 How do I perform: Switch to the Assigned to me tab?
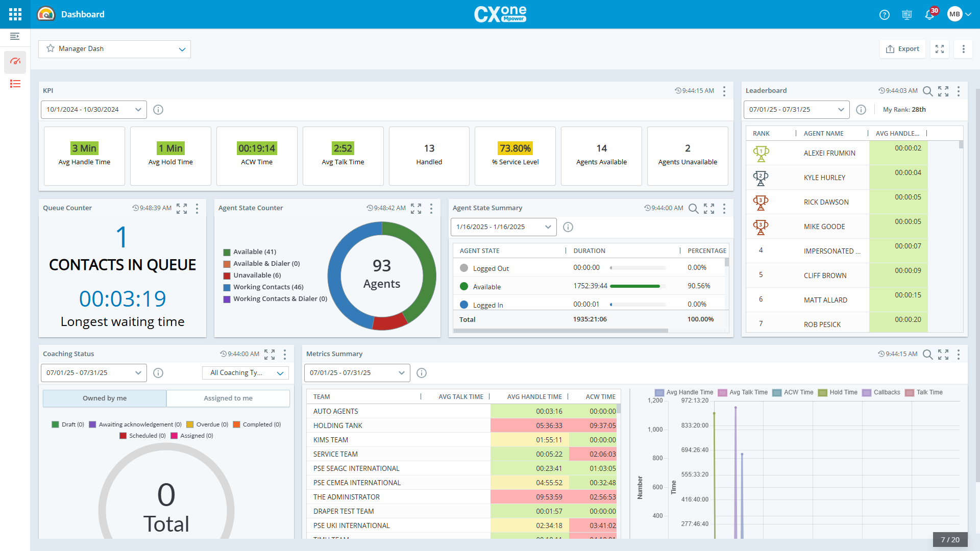point(228,398)
